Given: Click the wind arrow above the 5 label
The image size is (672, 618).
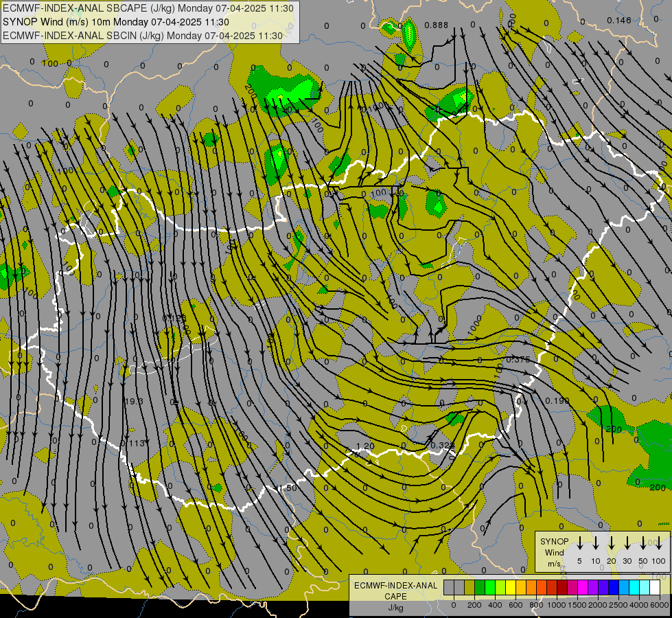Looking at the screenshot, I should point(580,543).
